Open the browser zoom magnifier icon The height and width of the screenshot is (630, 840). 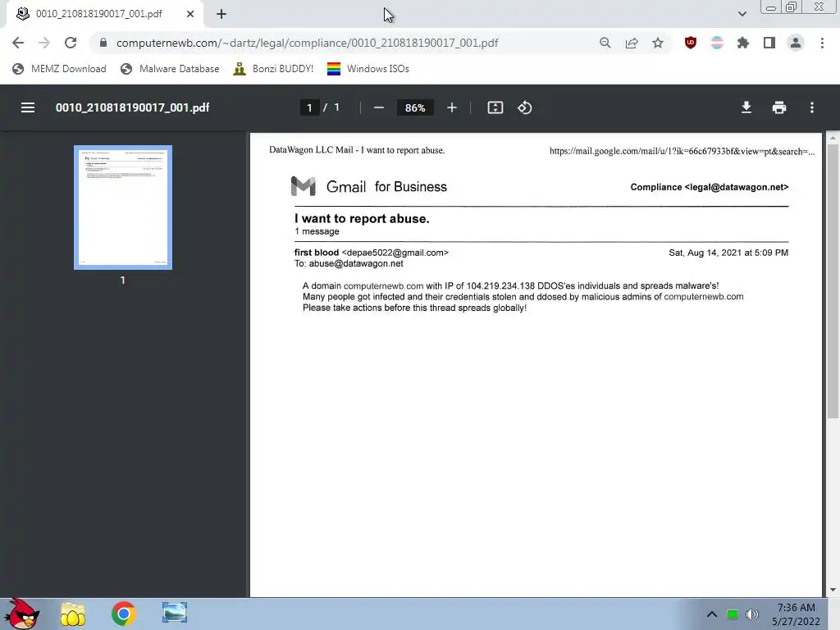pyautogui.click(x=605, y=43)
